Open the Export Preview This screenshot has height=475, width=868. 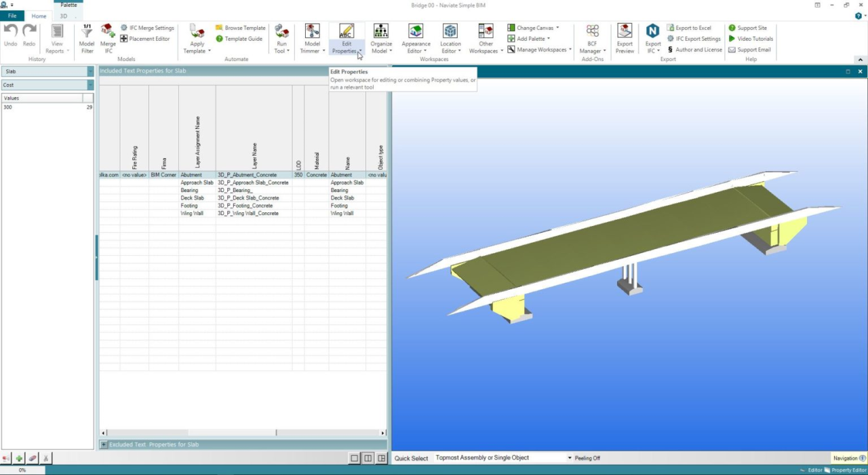625,37
